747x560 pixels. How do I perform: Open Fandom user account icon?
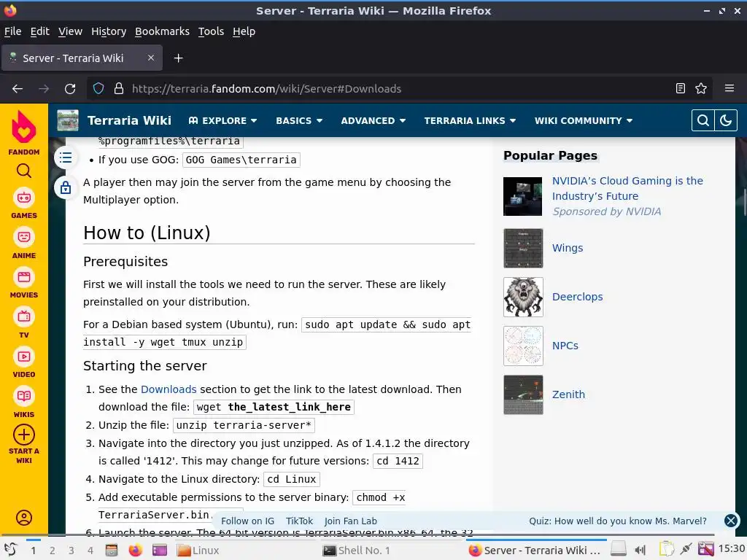(x=24, y=518)
